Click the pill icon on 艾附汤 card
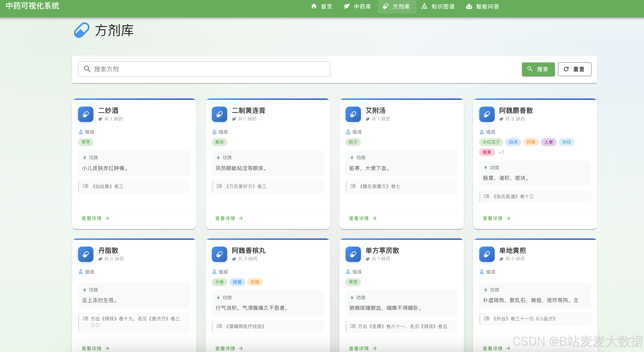The width and height of the screenshot is (644, 352). tap(353, 114)
